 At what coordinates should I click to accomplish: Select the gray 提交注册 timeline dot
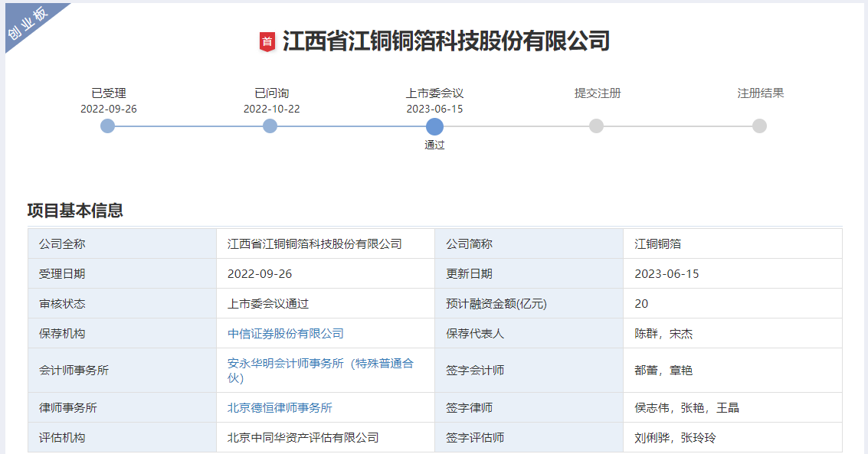[x=597, y=126]
